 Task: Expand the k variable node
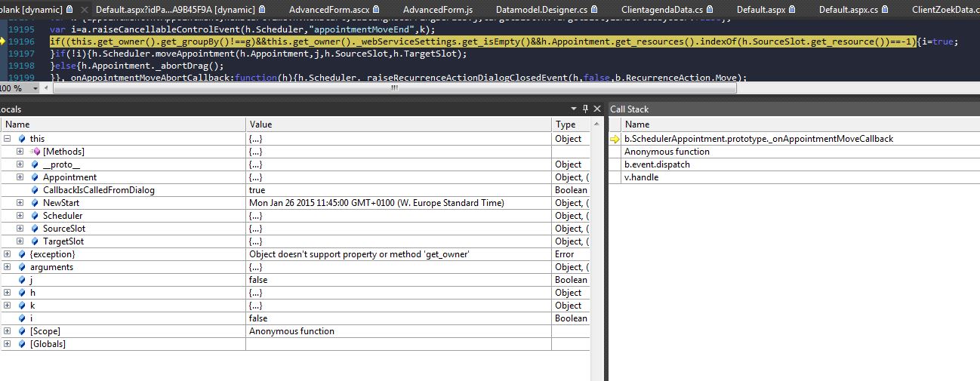pos(7,306)
